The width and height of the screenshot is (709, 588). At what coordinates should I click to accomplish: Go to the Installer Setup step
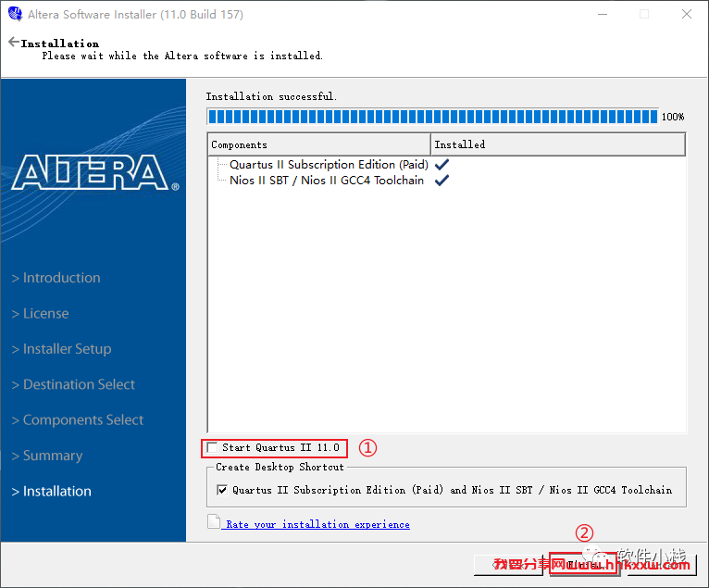tap(61, 349)
